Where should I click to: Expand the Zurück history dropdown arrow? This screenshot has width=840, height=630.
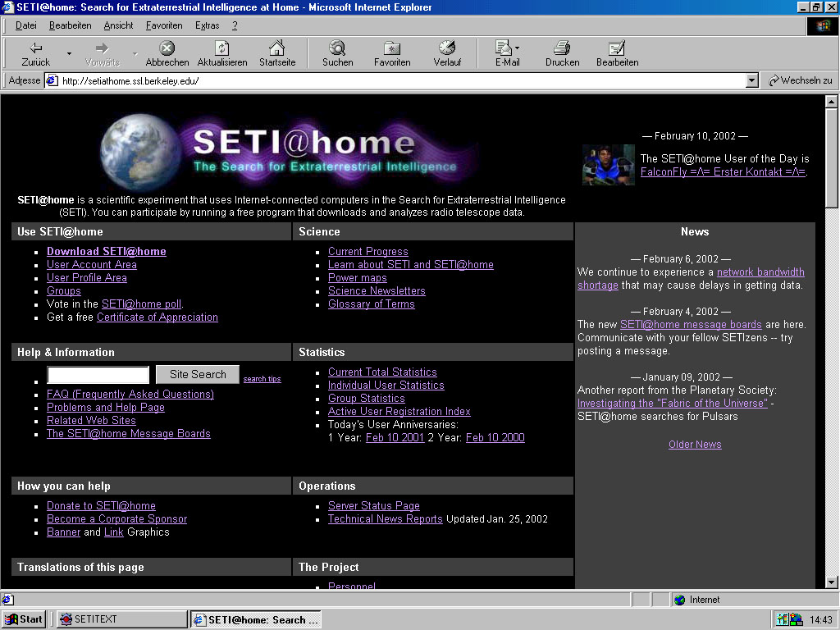pos(69,54)
